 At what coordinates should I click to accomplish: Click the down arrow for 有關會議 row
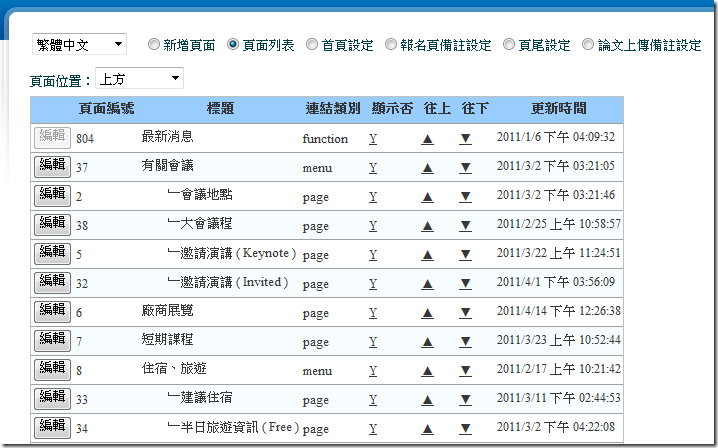465,168
